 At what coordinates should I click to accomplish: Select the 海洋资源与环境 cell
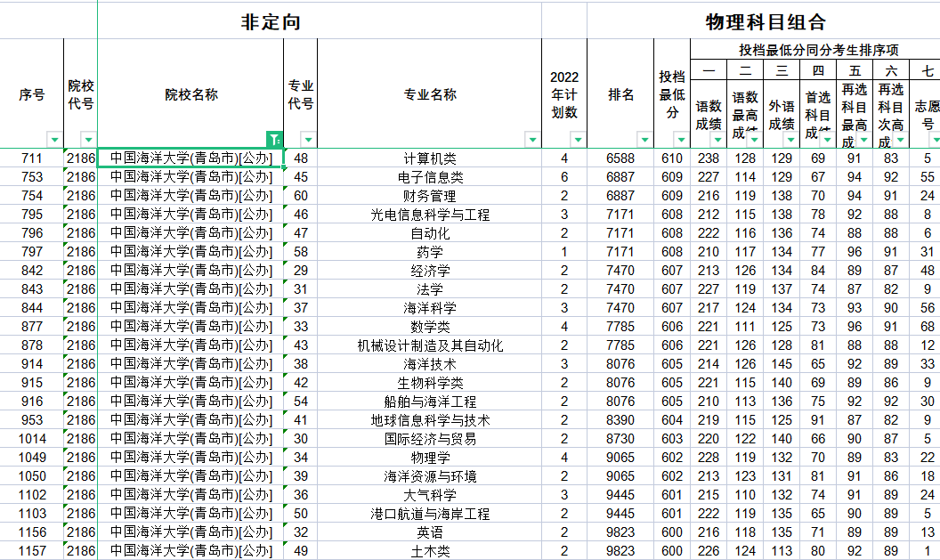pyautogui.click(x=429, y=476)
